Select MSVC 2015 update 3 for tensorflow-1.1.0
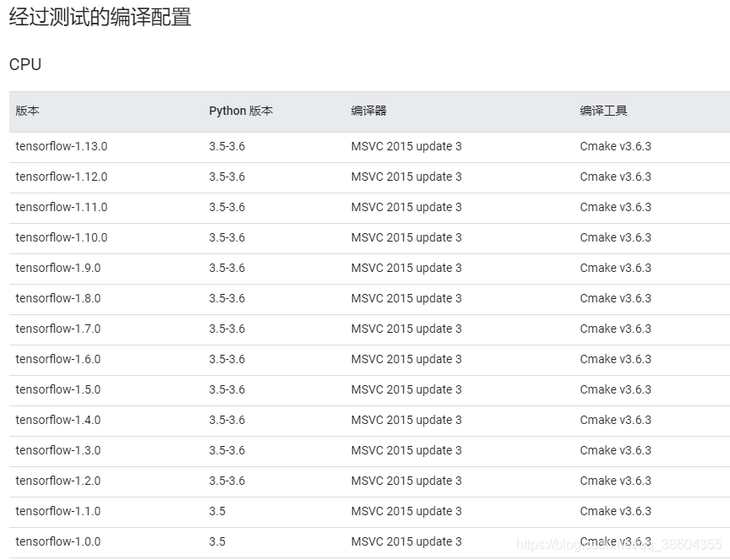Screen dimensions: 730x560 pos(406,511)
